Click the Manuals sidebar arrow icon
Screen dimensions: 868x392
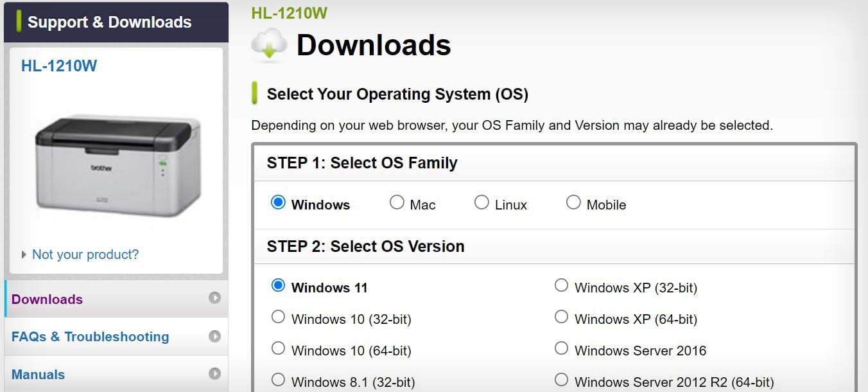pos(214,373)
